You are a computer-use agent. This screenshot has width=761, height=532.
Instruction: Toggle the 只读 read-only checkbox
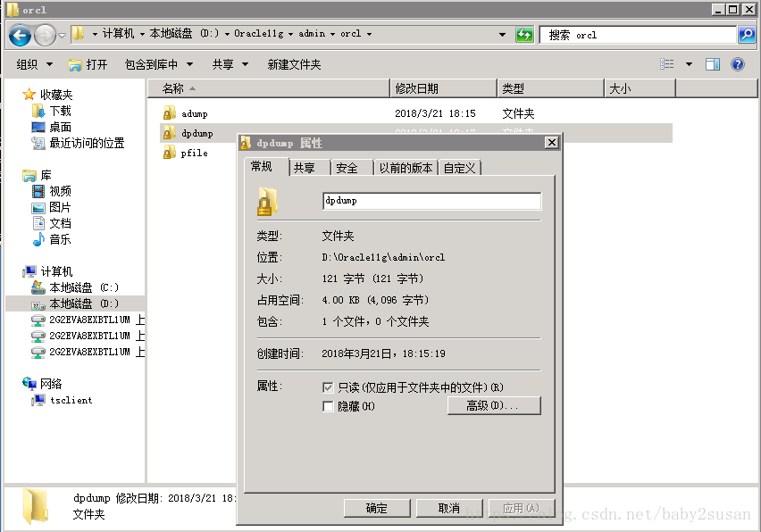(x=328, y=388)
